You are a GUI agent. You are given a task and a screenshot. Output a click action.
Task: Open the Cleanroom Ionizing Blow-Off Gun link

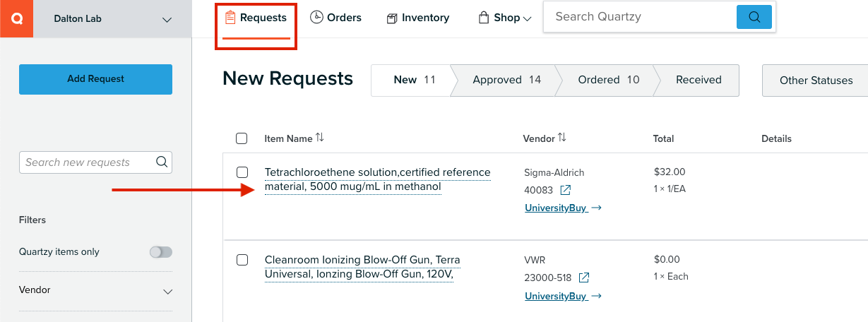click(x=362, y=267)
